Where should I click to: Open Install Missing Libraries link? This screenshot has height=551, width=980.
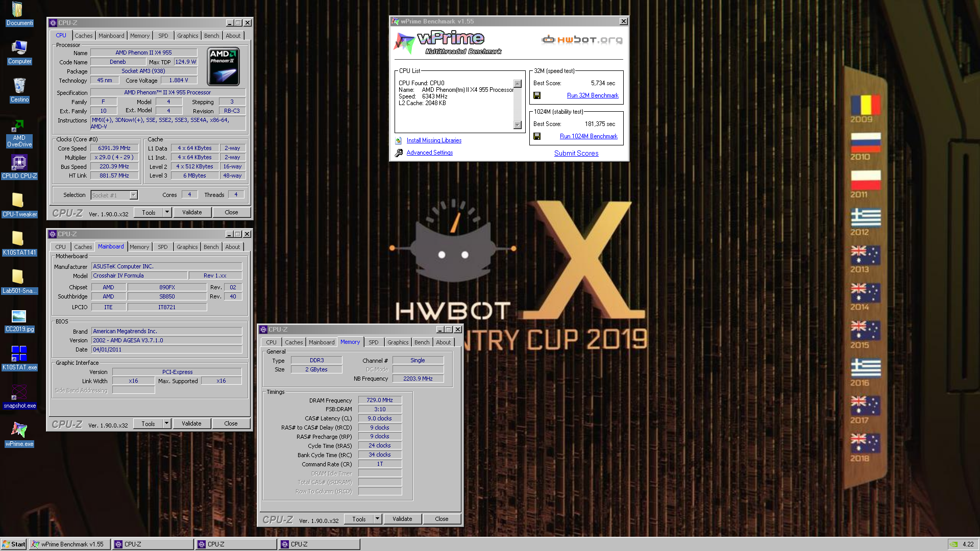[x=434, y=140]
